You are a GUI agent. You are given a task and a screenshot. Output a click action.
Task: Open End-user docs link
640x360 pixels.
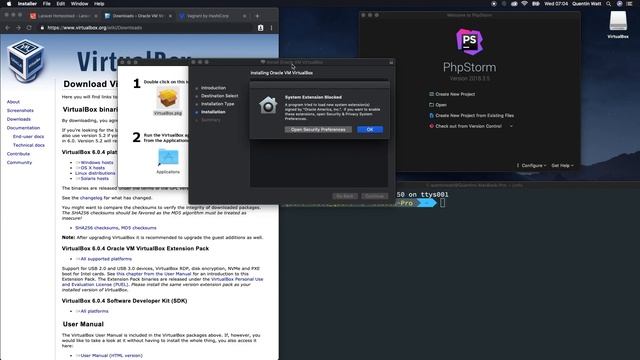tap(28, 136)
